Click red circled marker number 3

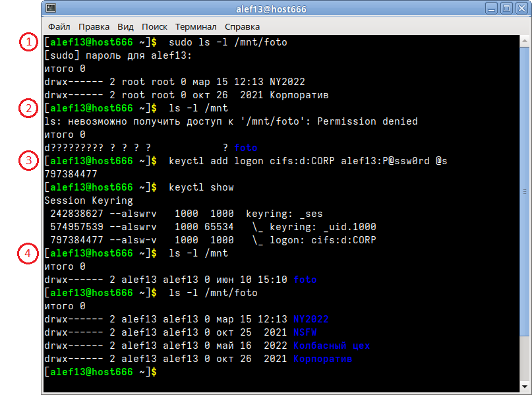[28, 160]
